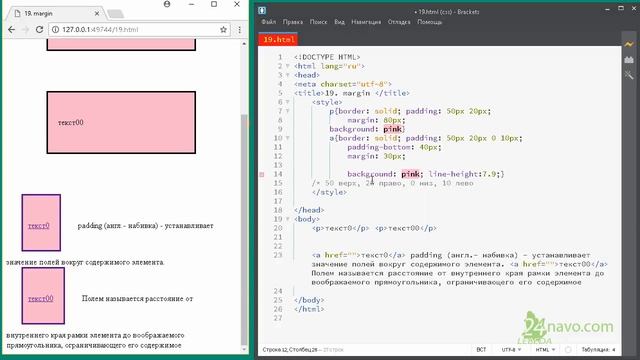This screenshot has width=640, height=360.
Task: Close the '19. margin' Chrome tab
Action: pos(97,13)
